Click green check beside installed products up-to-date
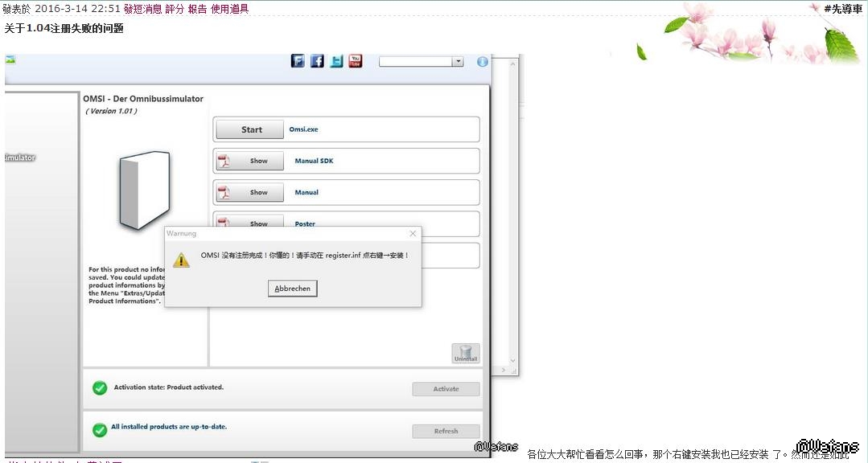 [x=100, y=430]
